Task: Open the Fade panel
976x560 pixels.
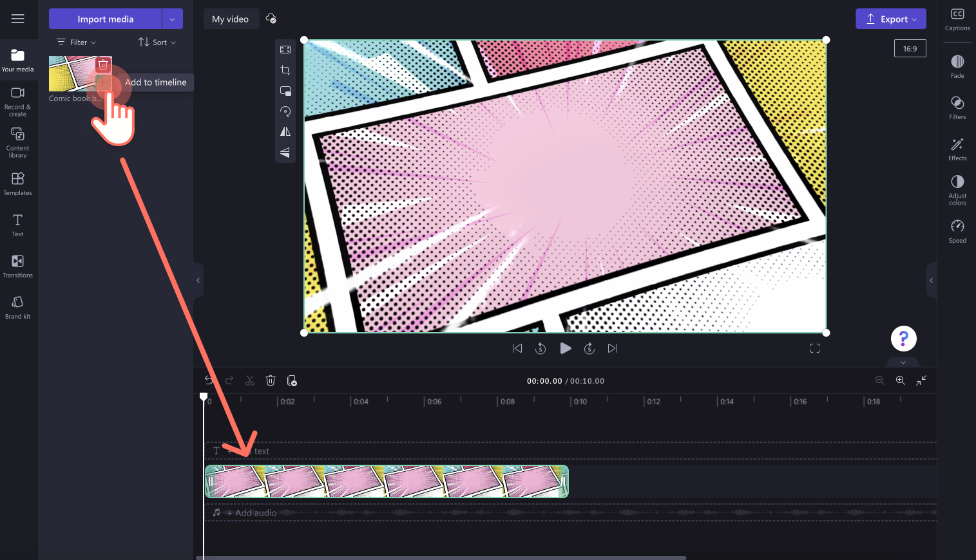Action: 957,66
